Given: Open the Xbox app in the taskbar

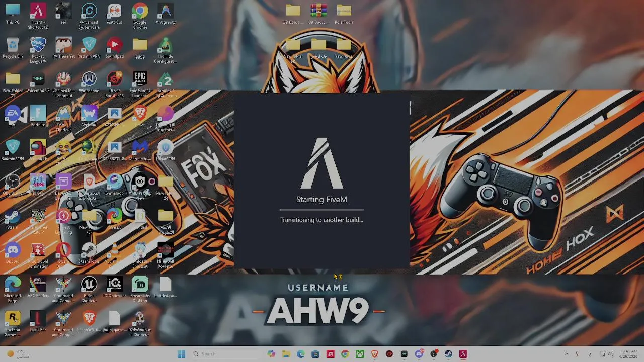Looking at the screenshot, I should click(x=360, y=354).
